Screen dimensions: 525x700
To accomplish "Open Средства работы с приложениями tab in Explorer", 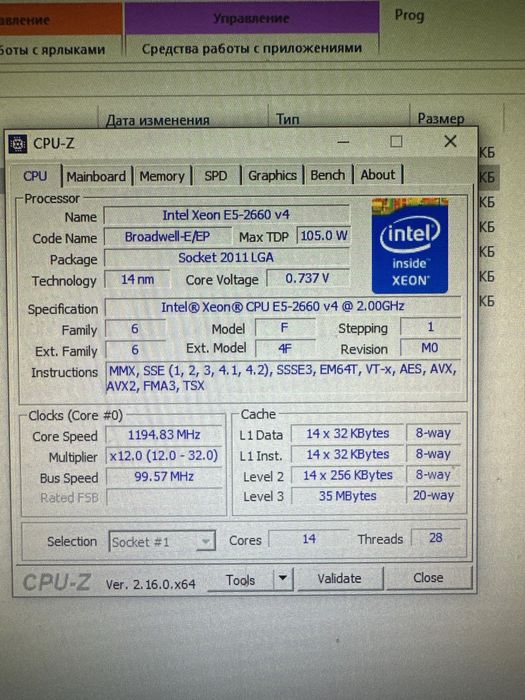I will 251,48.
